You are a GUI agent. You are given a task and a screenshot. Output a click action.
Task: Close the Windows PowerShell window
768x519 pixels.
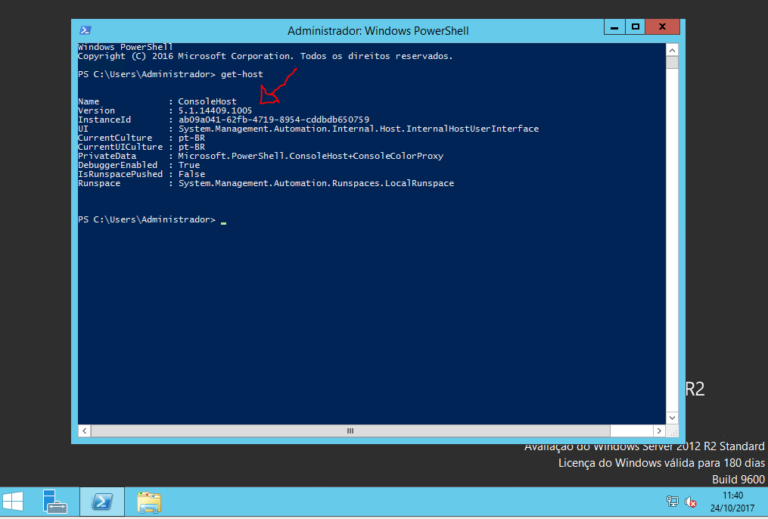pos(664,30)
